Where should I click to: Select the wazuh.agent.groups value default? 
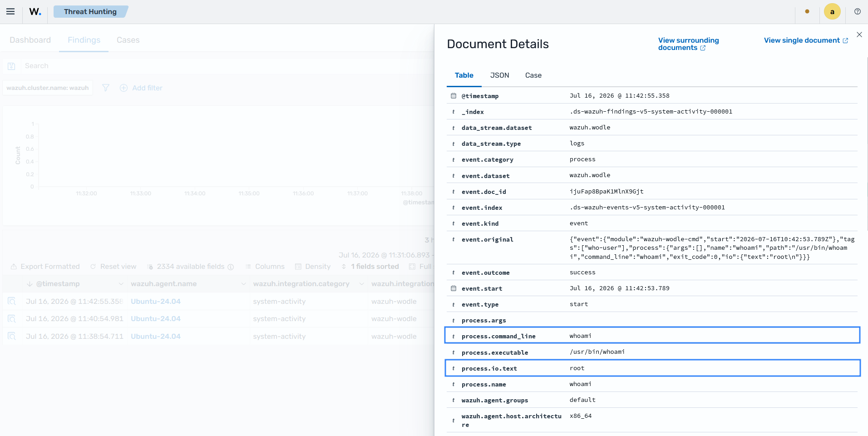coord(582,400)
